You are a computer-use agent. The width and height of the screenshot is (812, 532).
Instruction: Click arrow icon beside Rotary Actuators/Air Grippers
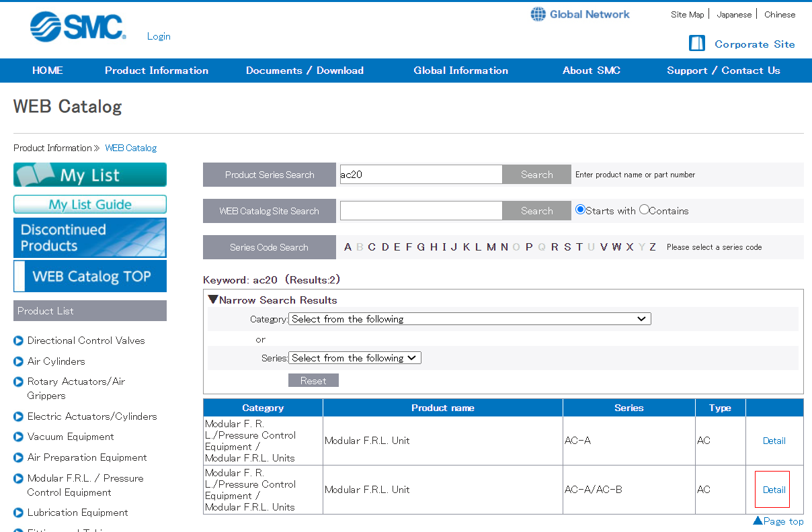19,382
